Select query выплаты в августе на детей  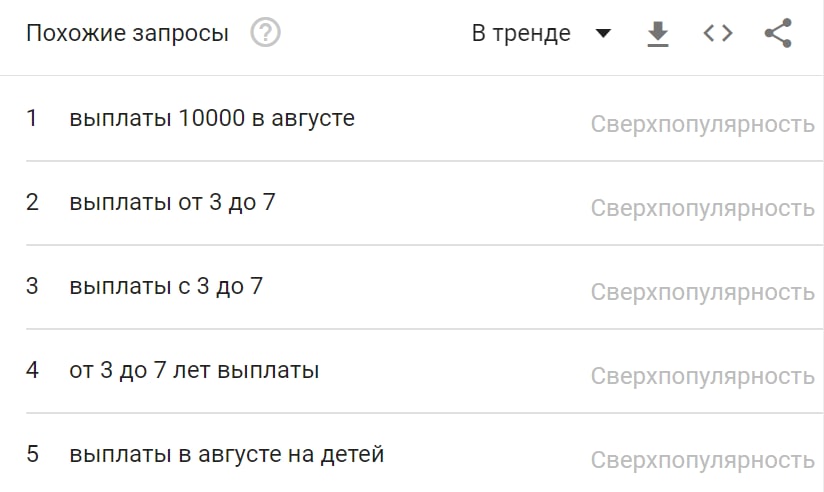point(227,454)
